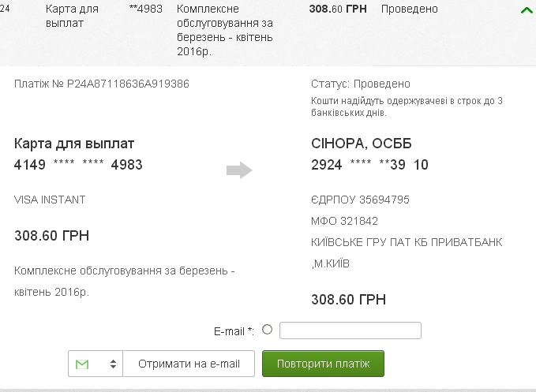The height and width of the screenshot is (392, 536).
Task: Click the ЄДРПОУ 35694795 code
Action: [x=360, y=200]
